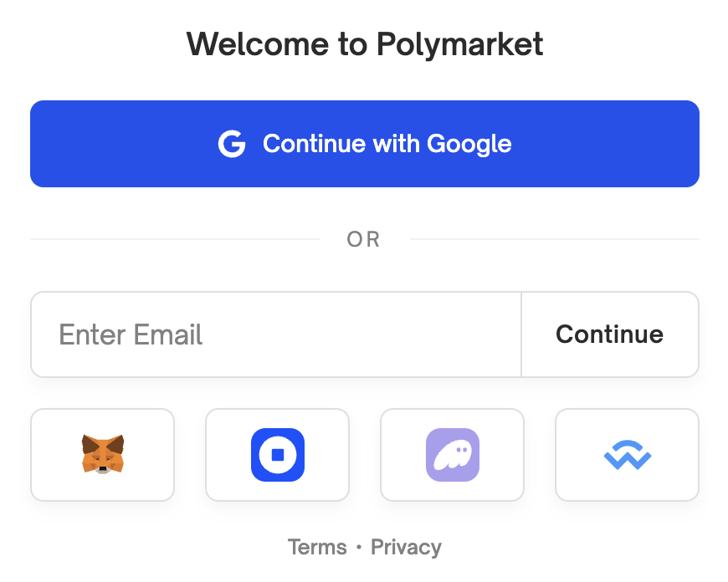Click the Google G logo
The image size is (728, 582).
point(232,143)
